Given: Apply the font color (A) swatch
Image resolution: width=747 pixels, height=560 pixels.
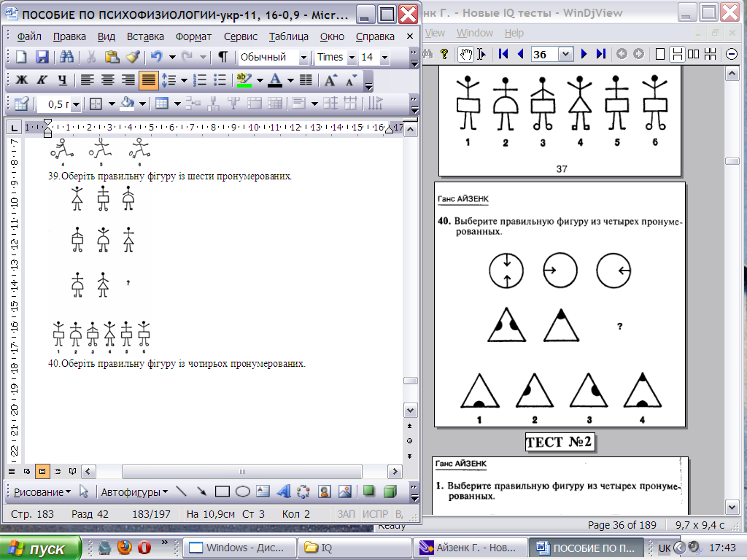Looking at the screenshot, I should (x=275, y=80).
